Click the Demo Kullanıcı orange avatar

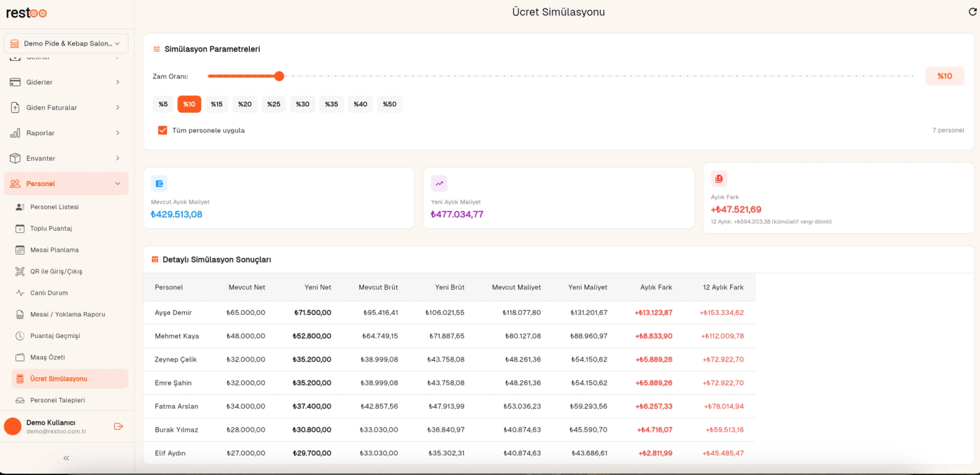[13, 427]
